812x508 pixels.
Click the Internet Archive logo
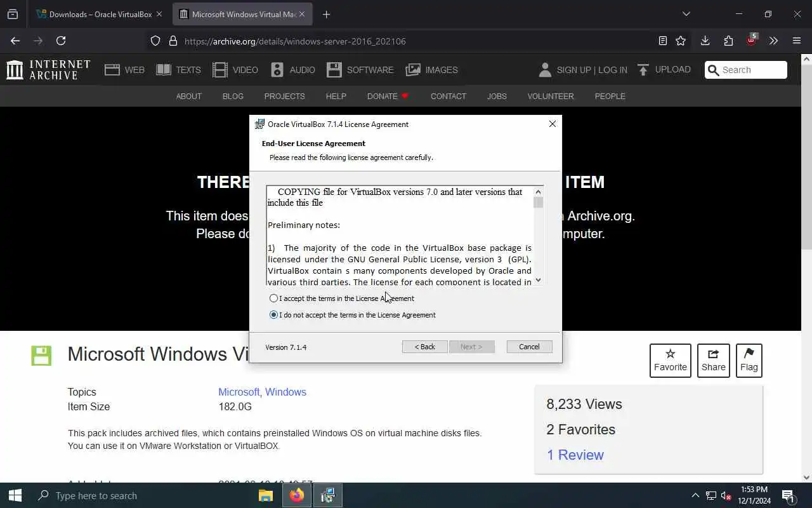[x=48, y=70]
